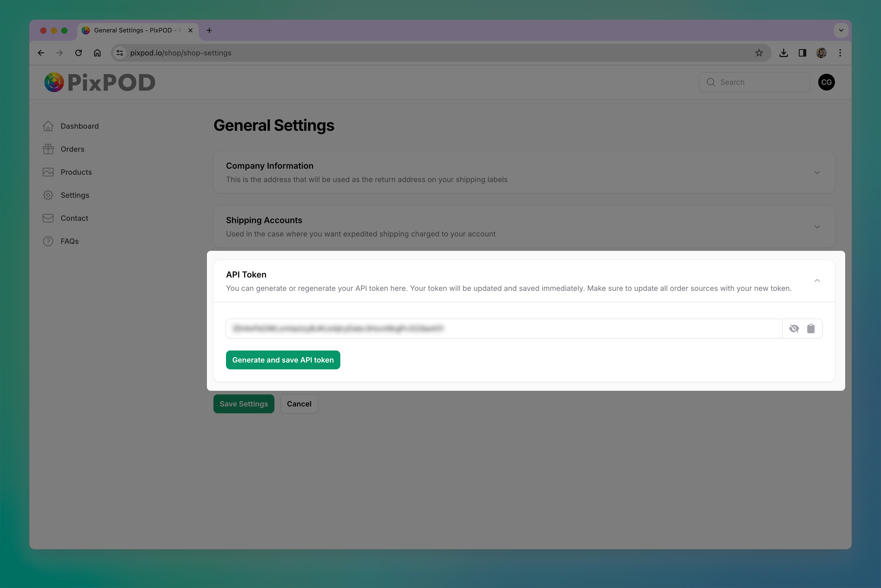Toggle API token visibility eye icon
Image resolution: width=881 pixels, height=588 pixels.
coord(794,329)
